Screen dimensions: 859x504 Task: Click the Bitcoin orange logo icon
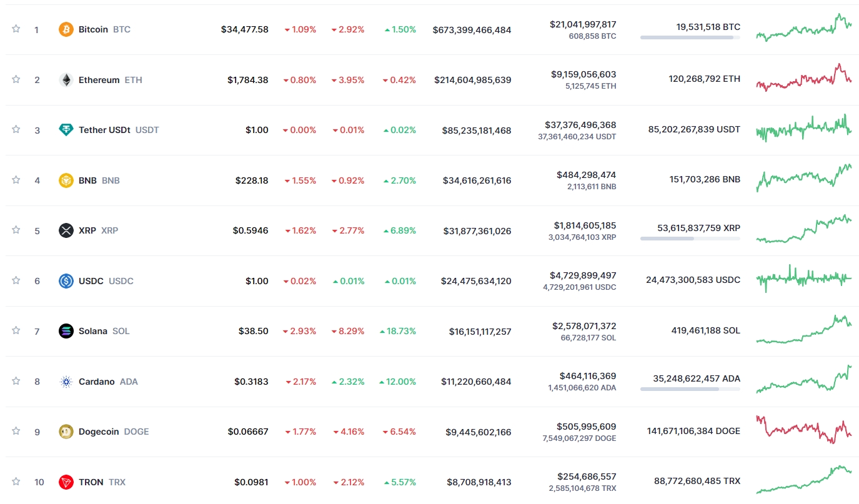[x=66, y=29]
